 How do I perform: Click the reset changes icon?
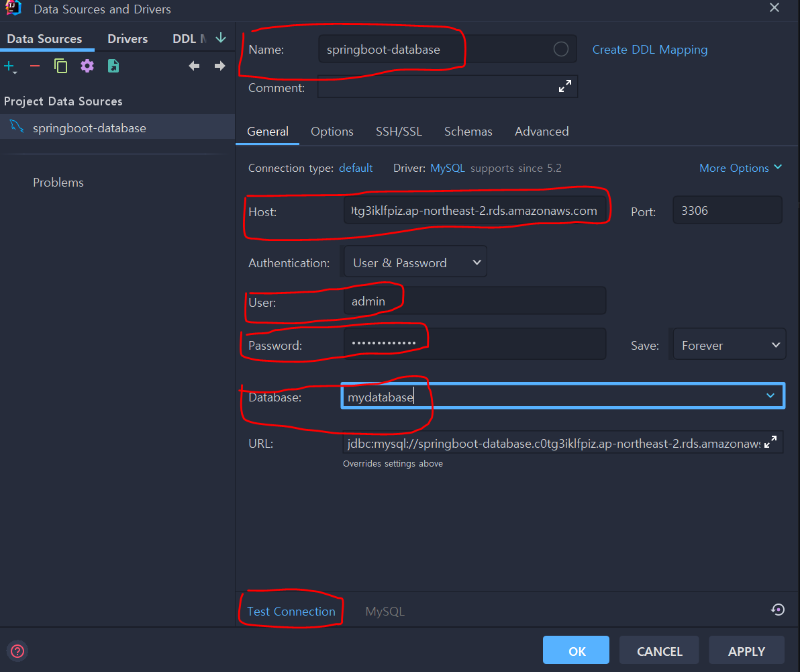pos(778,610)
